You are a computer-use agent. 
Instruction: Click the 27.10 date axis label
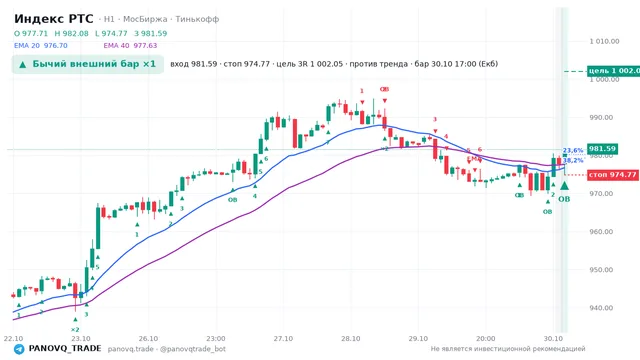point(283,339)
